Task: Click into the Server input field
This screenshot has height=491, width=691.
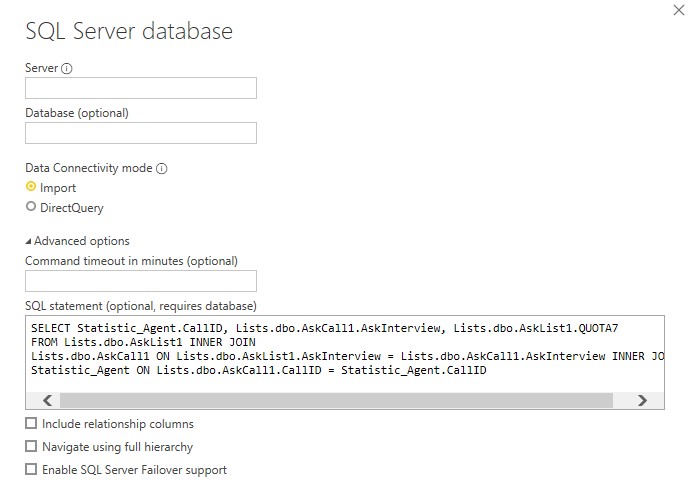Action: click(141, 88)
